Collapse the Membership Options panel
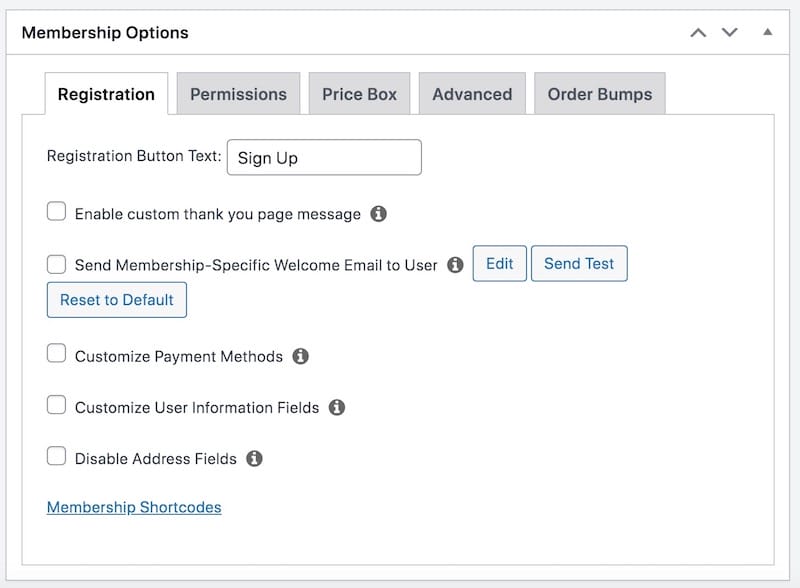 pyautogui.click(x=768, y=32)
